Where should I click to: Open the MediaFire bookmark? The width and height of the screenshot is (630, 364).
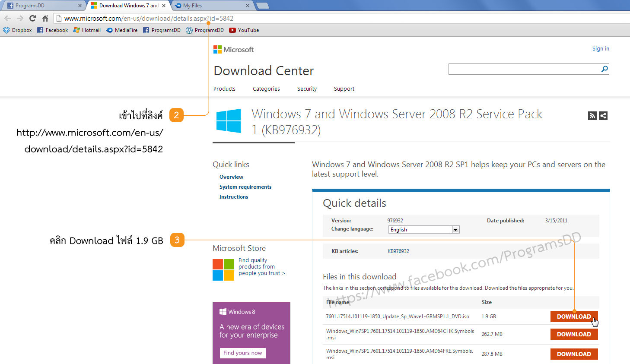(x=122, y=30)
